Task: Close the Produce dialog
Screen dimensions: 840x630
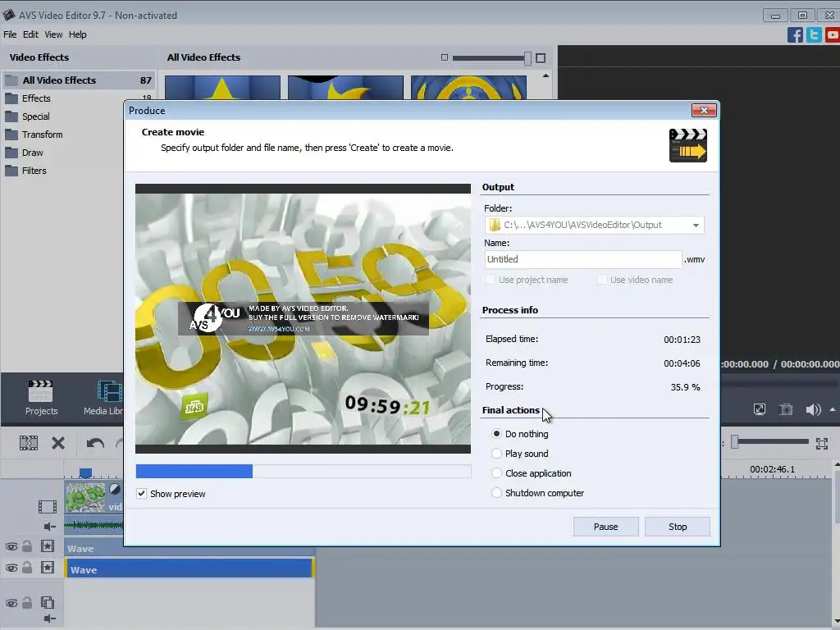Action: (704, 111)
